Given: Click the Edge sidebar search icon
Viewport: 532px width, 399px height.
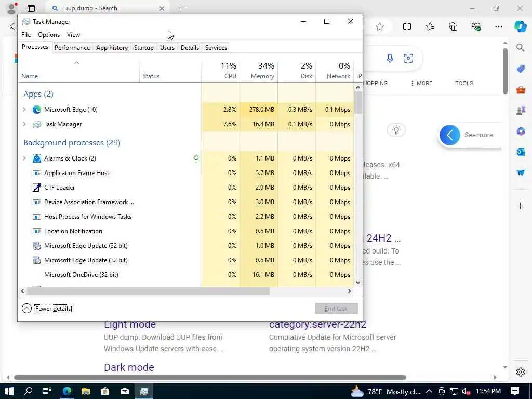Looking at the screenshot, I should 520,48.
